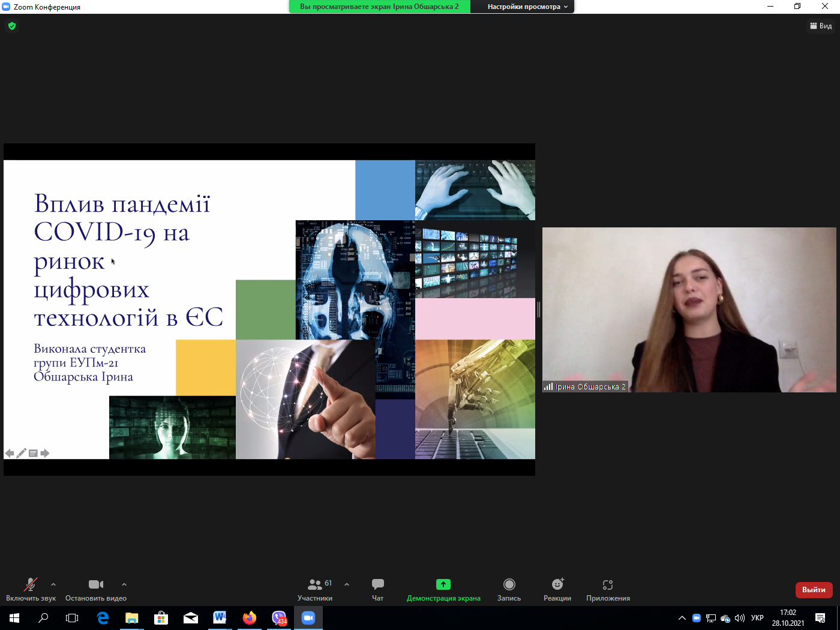Viewport: 840px width, 630px height.
Task: Open Task View on taskbar
Action: 72,618
